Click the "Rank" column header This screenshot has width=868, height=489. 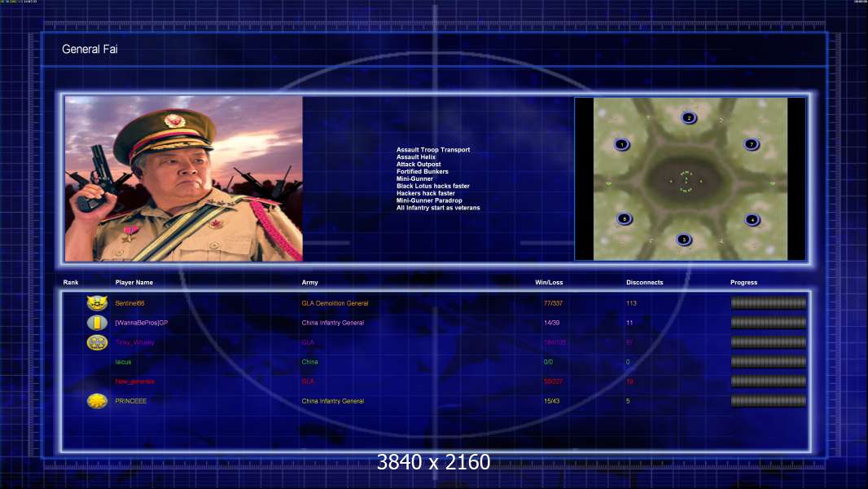tap(71, 283)
